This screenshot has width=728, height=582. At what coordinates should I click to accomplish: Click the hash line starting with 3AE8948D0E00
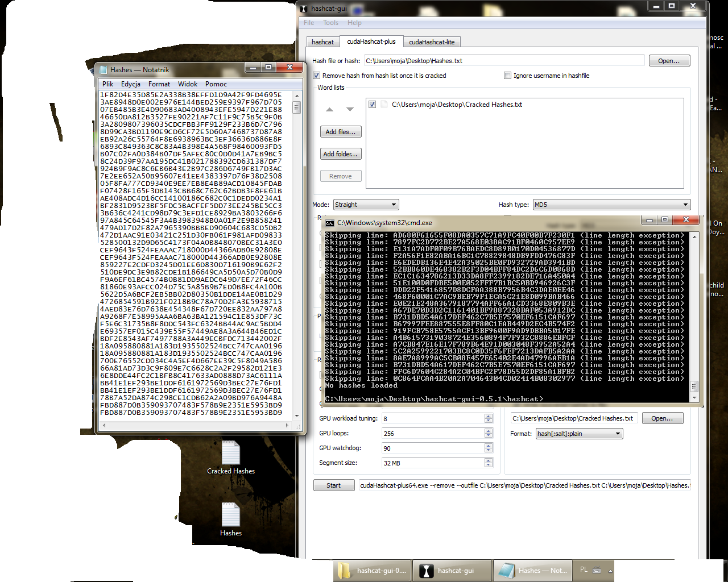click(191, 102)
